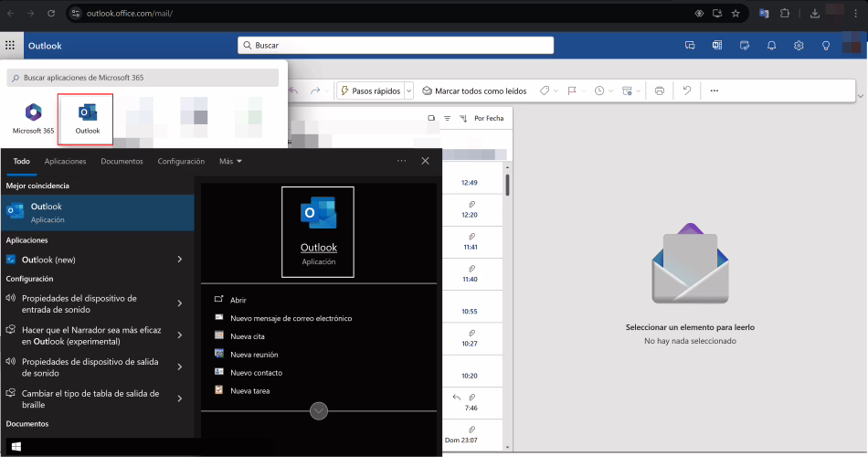Click the undo icon in the toolbar
The height and width of the screenshot is (457, 868).
pyautogui.click(x=687, y=90)
